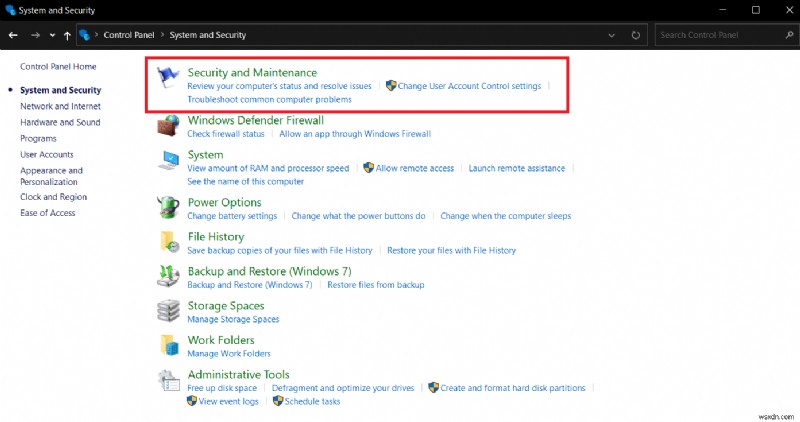Open Appearance and Personalization category
800x422 pixels.
pyautogui.click(x=52, y=176)
